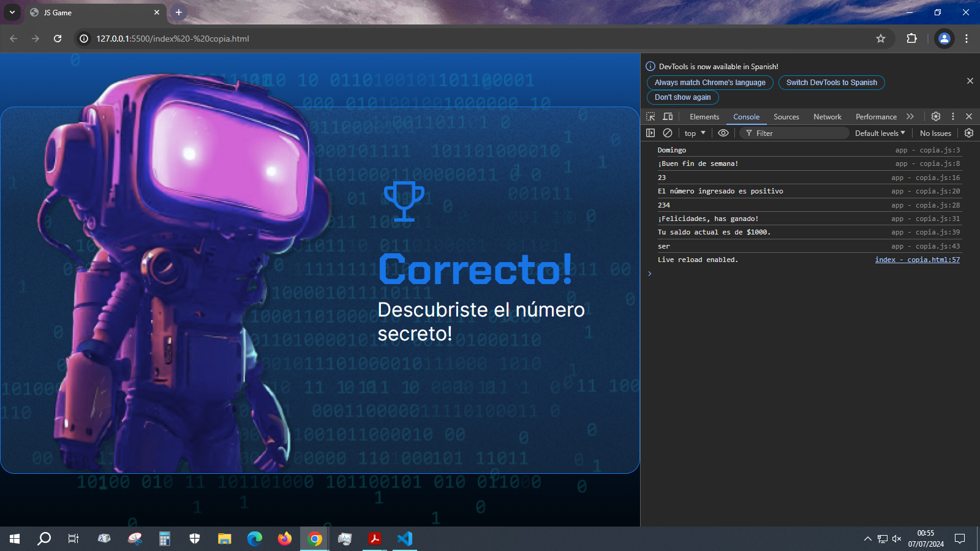This screenshot has height=551, width=980.
Task: Open Task View on the taskbar
Action: [x=73, y=539]
